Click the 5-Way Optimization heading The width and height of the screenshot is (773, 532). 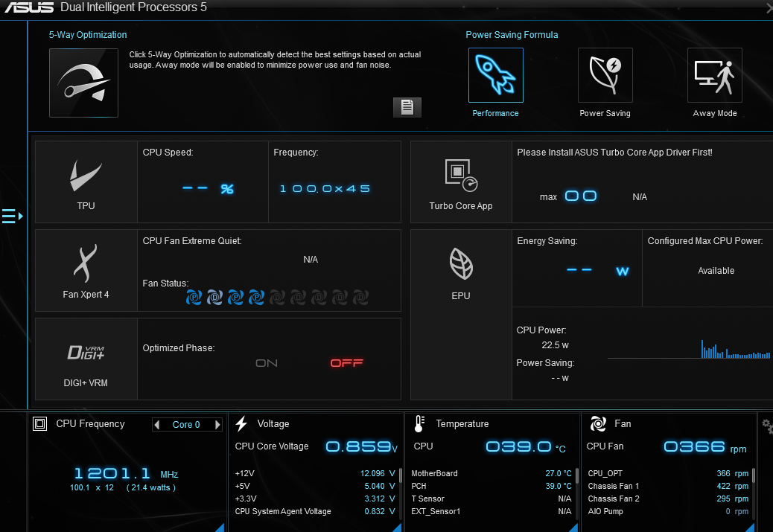tap(88, 35)
